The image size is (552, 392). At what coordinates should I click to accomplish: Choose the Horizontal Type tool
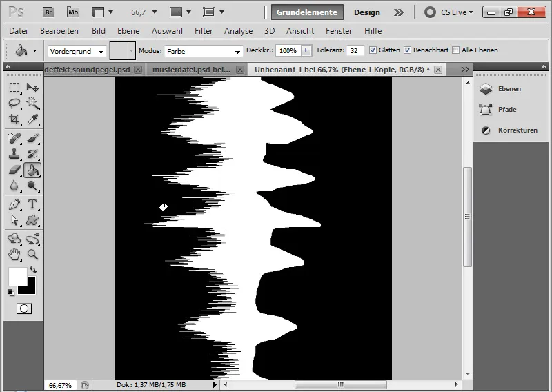(x=32, y=204)
